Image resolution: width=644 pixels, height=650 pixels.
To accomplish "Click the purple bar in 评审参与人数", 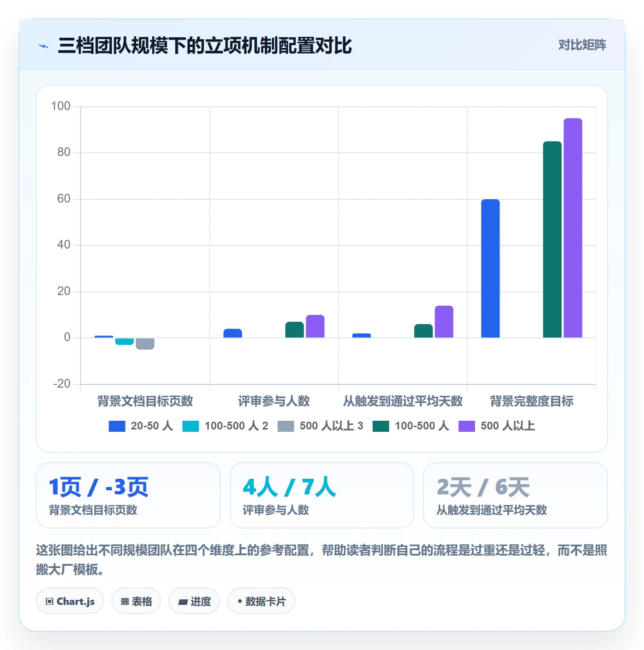I will coord(315,326).
